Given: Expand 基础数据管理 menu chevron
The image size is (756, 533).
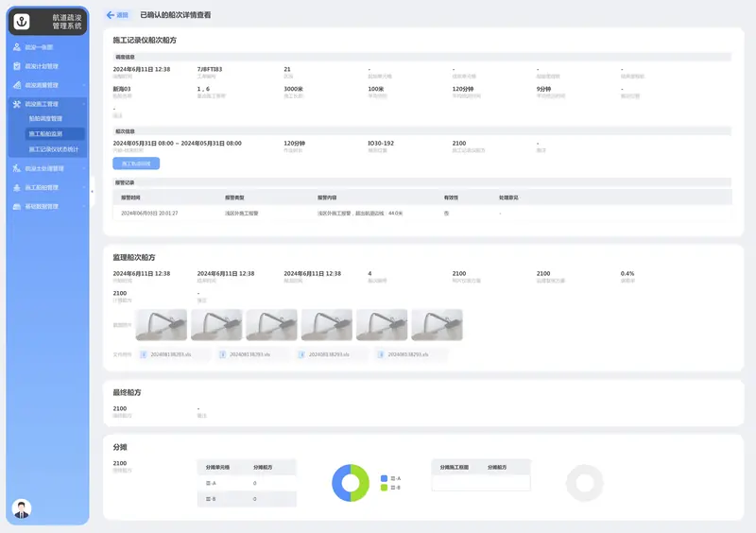Looking at the screenshot, I should pos(84,206).
